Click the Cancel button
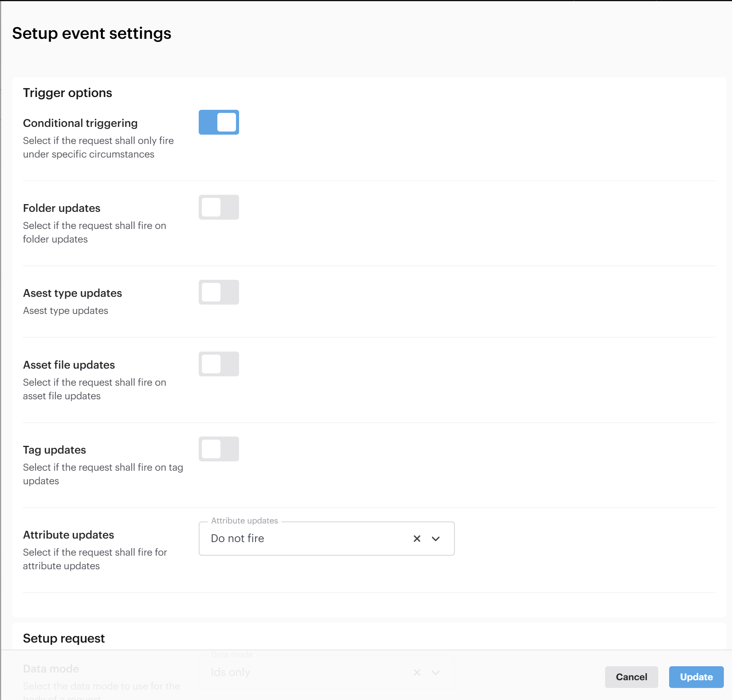This screenshot has width=732, height=700. (631, 677)
